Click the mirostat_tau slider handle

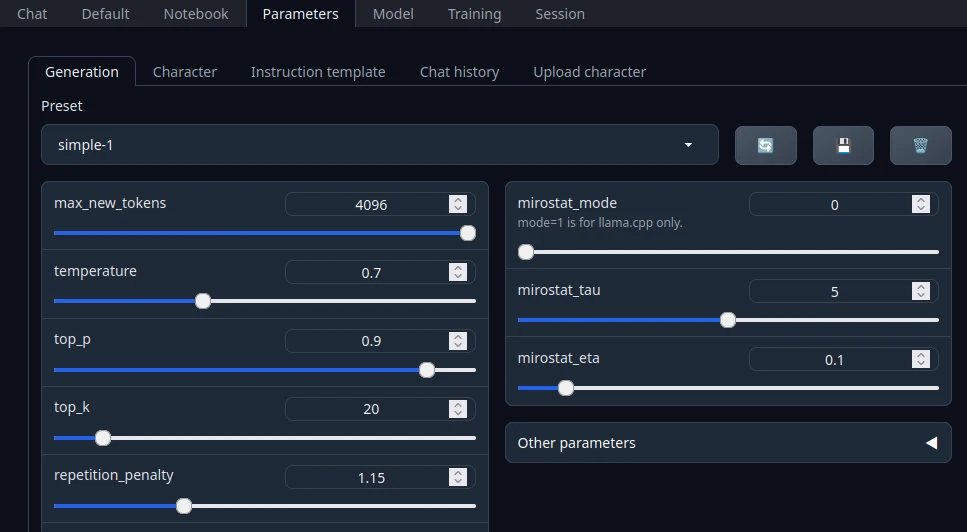click(728, 320)
